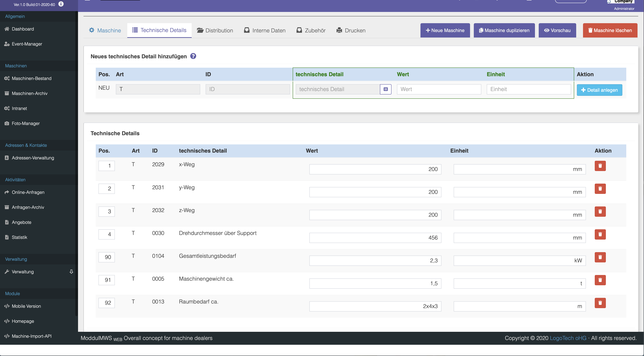Open Foto-Manager from sidebar
644x356 pixels.
26,123
